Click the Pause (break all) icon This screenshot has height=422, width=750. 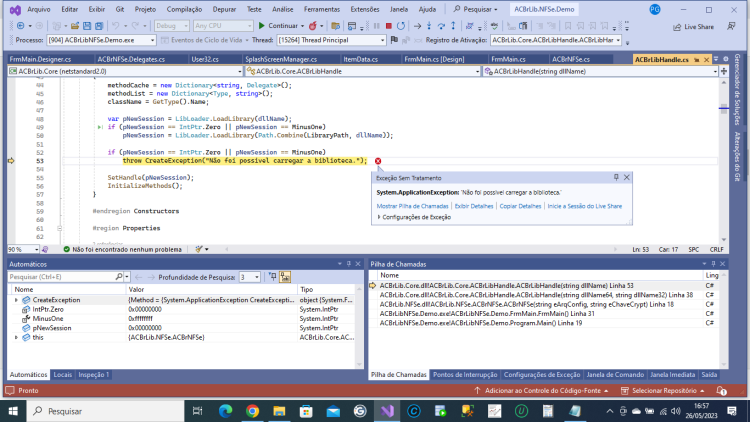[376, 26]
